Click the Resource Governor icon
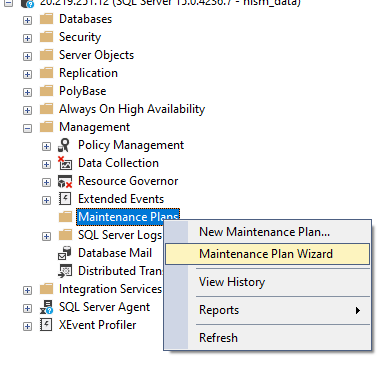 (65, 181)
